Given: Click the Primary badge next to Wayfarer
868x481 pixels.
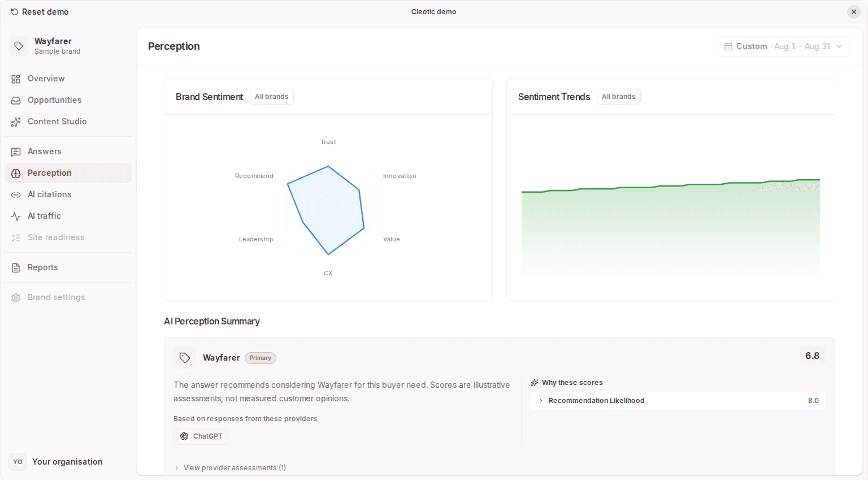Looking at the screenshot, I should pos(261,358).
